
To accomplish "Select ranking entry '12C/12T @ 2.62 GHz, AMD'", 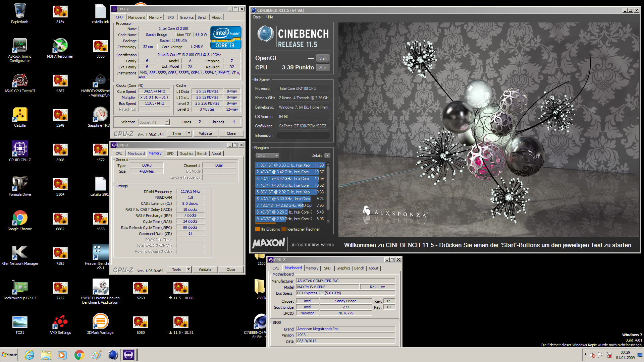I will 290,205.
